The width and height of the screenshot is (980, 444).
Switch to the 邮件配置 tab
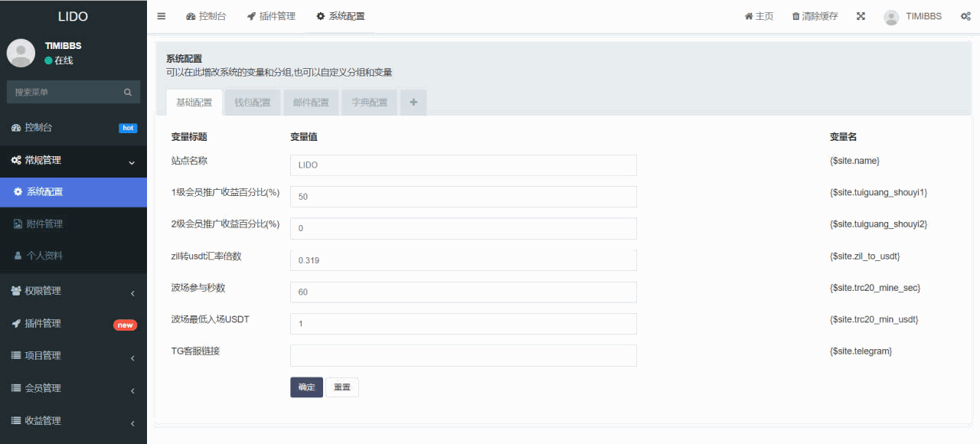pos(311,102)
